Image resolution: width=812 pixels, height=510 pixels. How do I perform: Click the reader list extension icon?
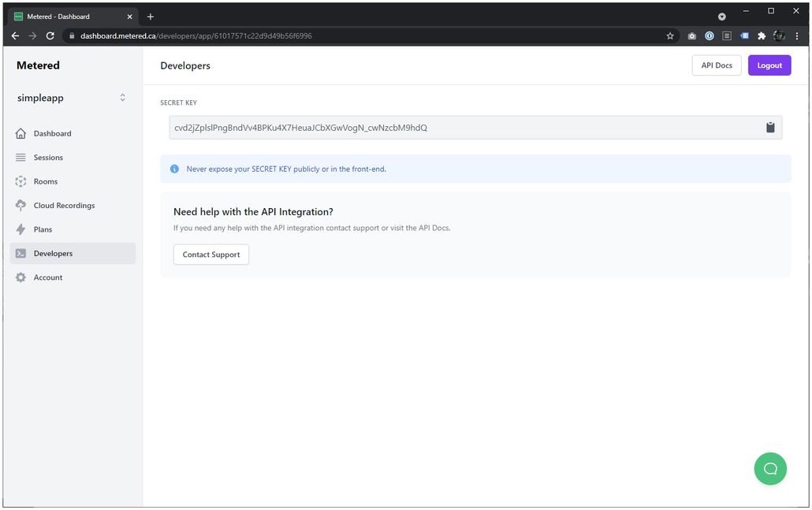pos(727,35)
